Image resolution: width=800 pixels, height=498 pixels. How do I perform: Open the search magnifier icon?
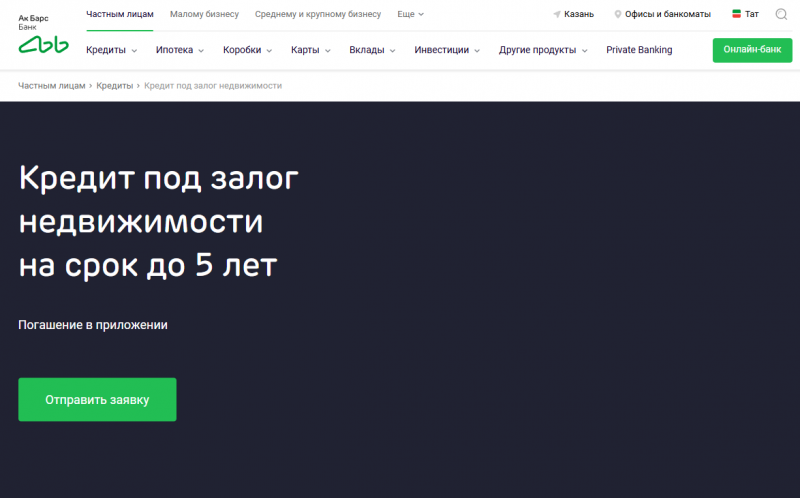781,14
